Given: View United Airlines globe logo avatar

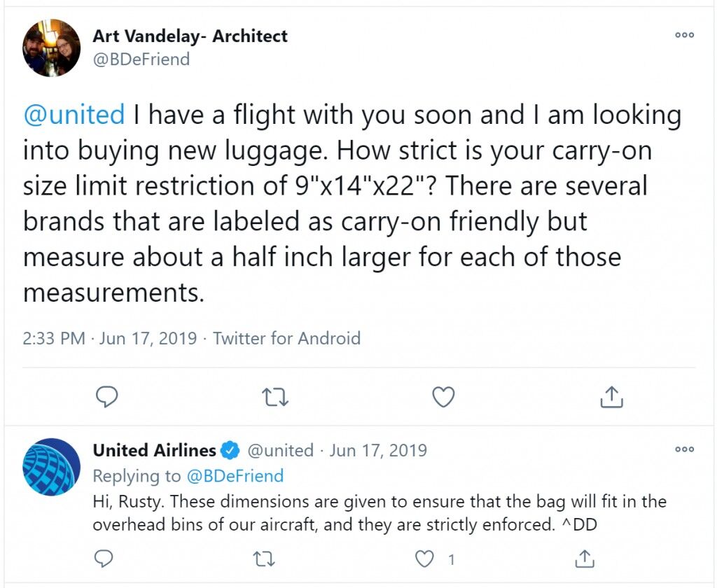Looking at the screenshot, I should (x=51, y=467).
